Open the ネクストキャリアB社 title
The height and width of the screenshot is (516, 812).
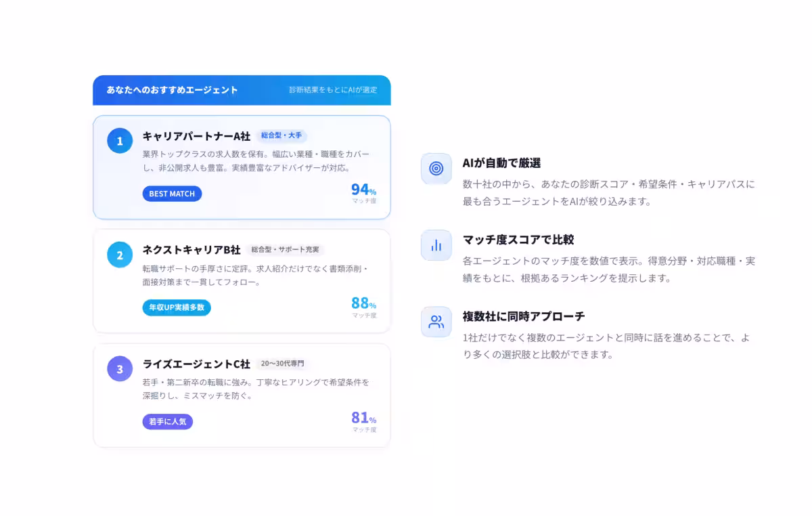tap(191, 250)
